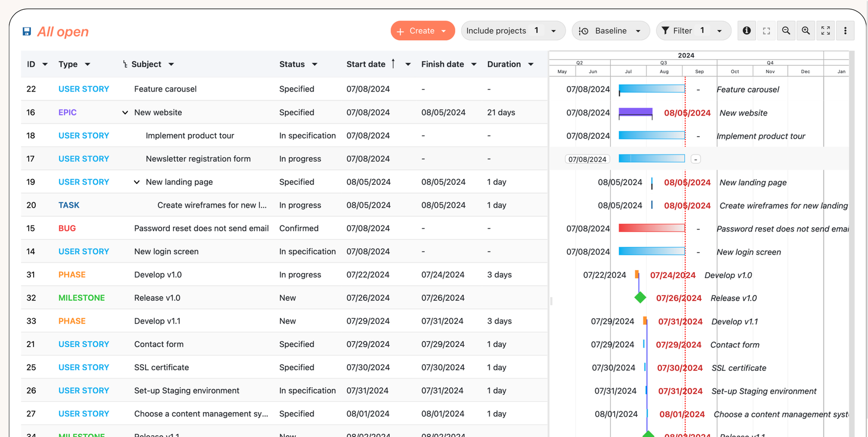Open the Type column header menu
This screenshot has height=437, width=868.
[87, 65]
